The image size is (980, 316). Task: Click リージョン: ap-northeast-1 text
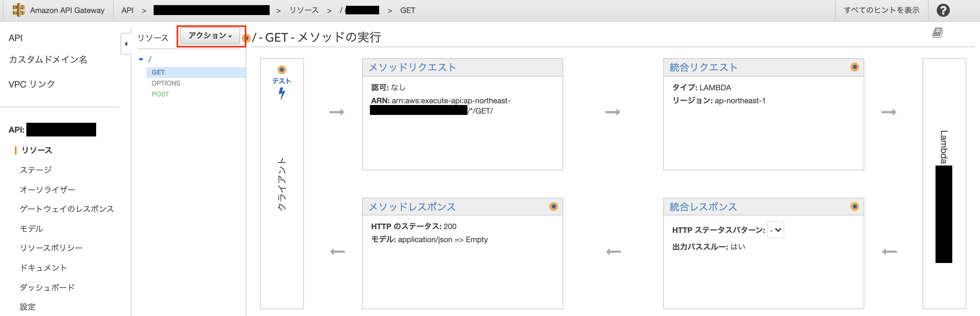719,101
